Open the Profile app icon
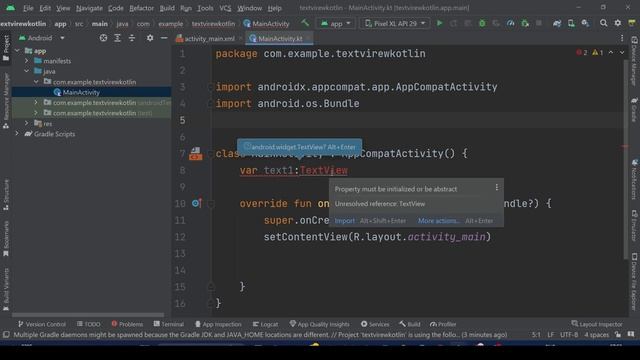This screenshot has height=360, width=640. (511, 23)
